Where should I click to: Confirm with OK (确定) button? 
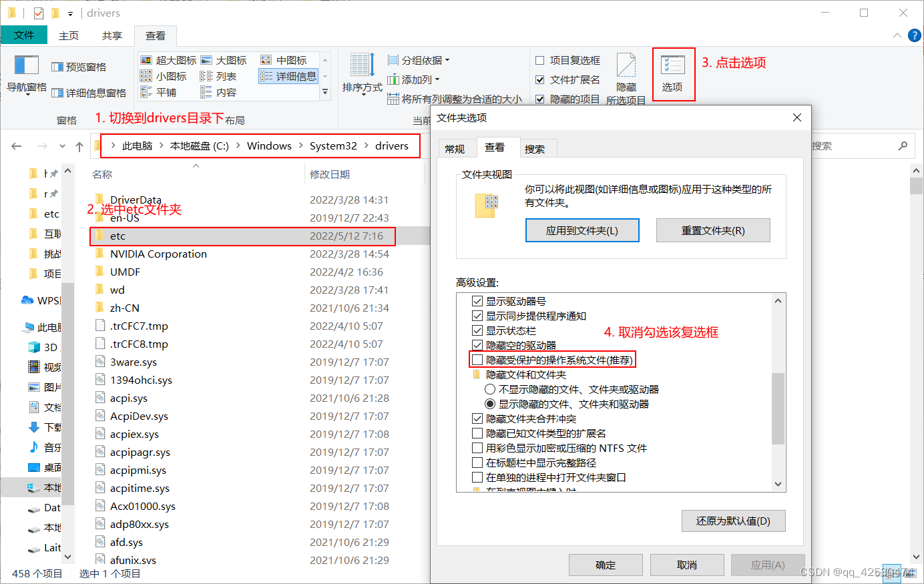(x=606, y=565)
